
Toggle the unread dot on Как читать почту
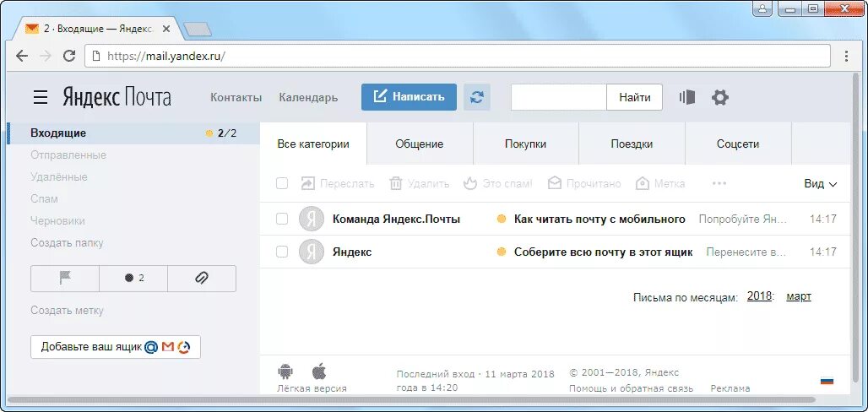pyautogui.click(x=502, y=219)
